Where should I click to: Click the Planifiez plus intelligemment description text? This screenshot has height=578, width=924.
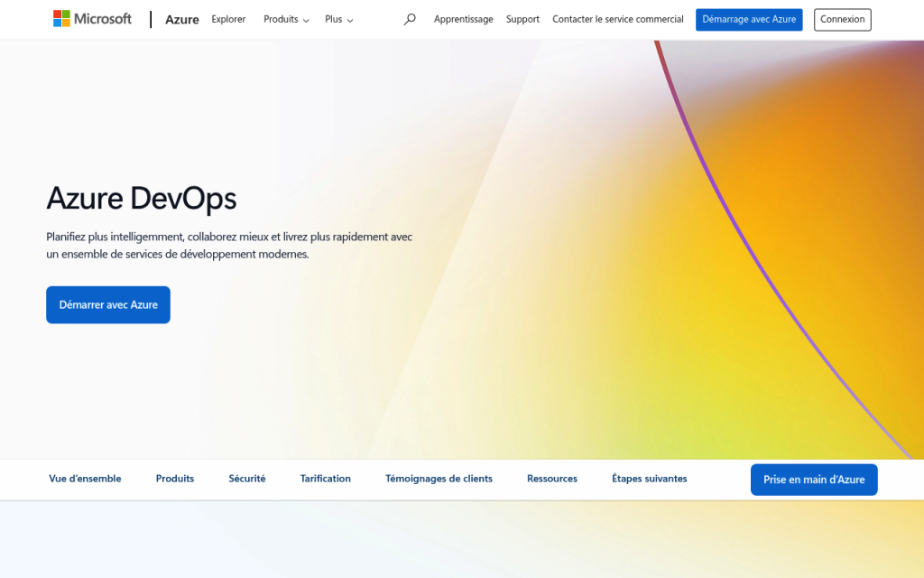pos(229,246)
